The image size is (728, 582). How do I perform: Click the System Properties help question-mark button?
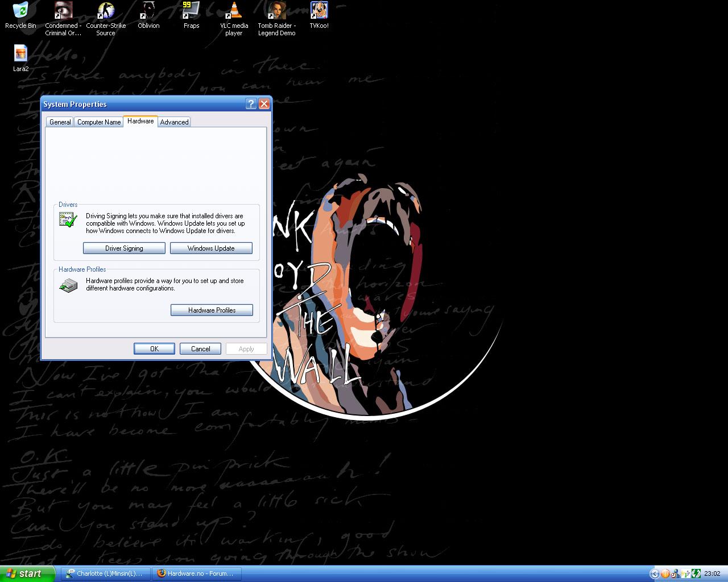tap(251, 103)
